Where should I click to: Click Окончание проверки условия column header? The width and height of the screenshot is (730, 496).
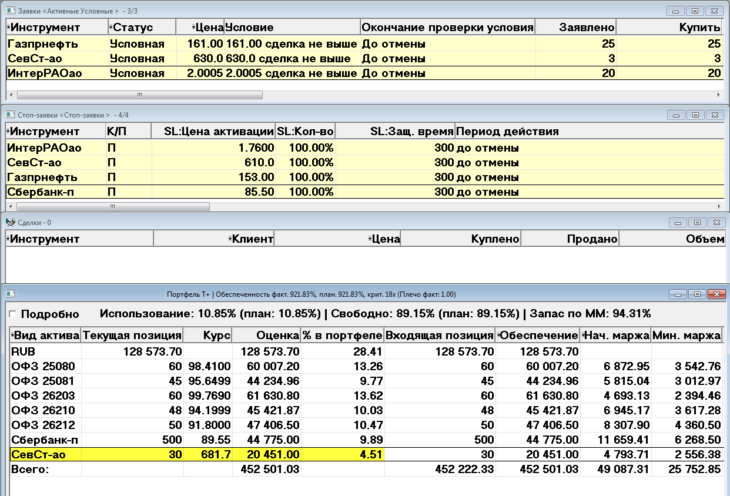447,27
